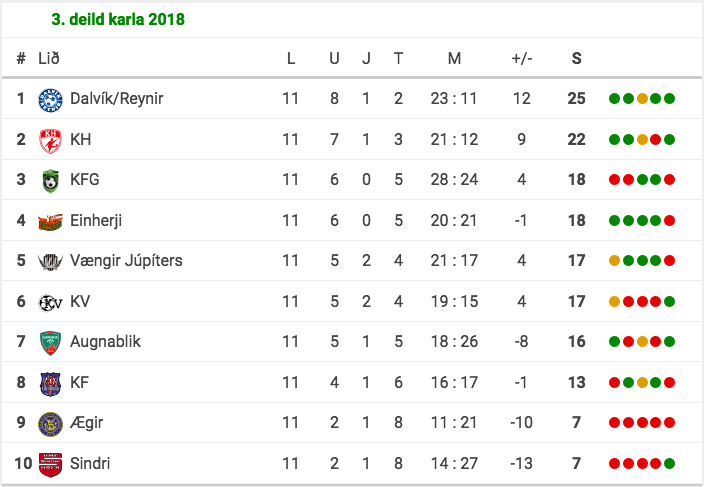Click the KH team logo

(50, 139)
